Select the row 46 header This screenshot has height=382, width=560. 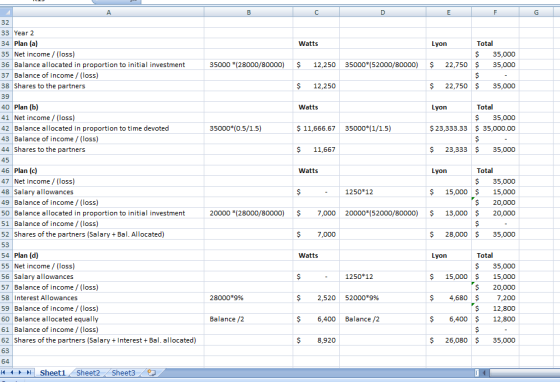tap(6, 171)
